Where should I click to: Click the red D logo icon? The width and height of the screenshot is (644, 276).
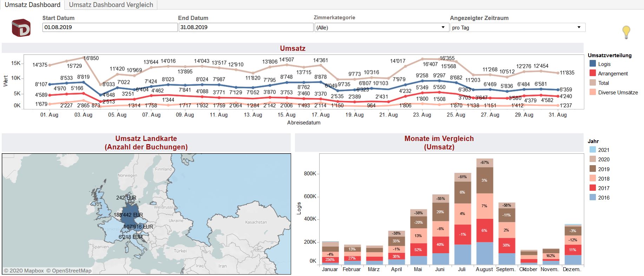tap(21, 28)
